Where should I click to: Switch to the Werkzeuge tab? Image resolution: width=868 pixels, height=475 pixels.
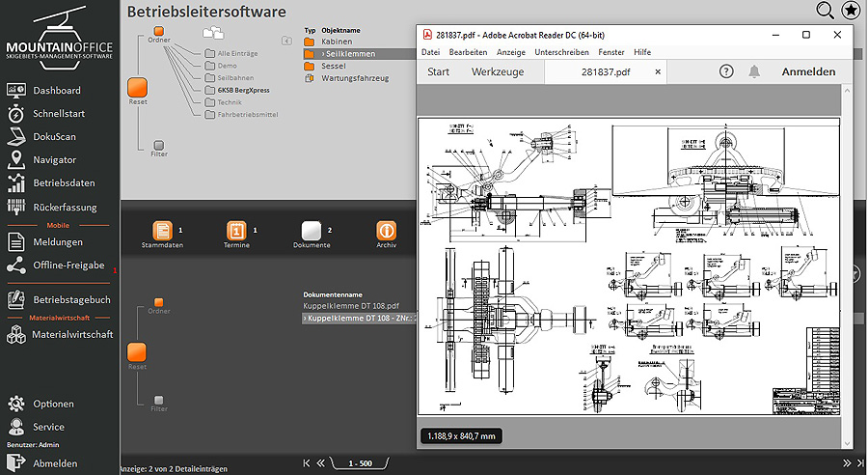pyautogui.click(x=496, y=71)
